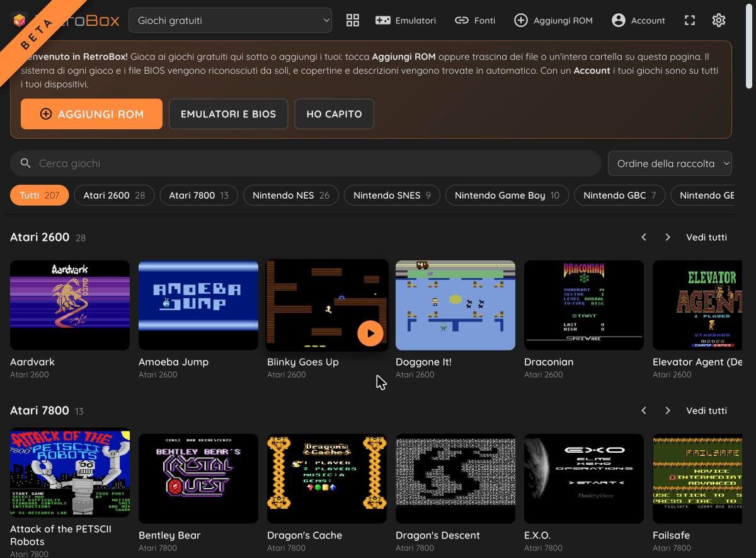Filter by Atari 7800

(x=198, y=195)
